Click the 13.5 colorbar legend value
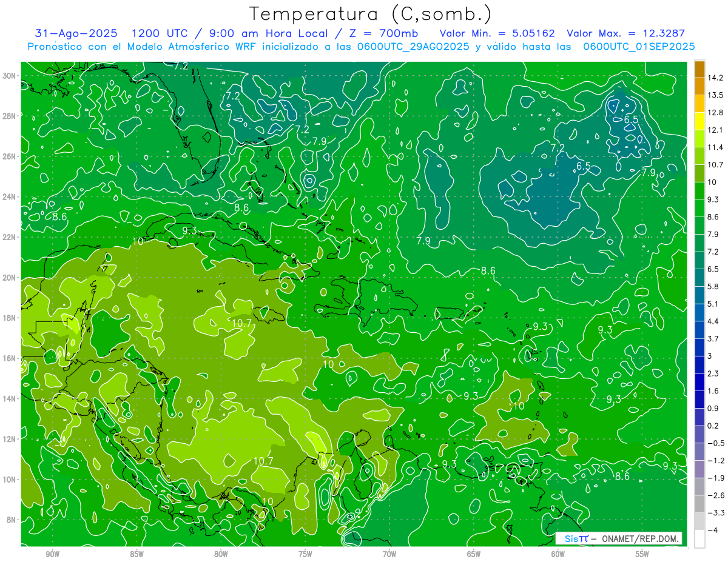Viewport: 728px width, 562px height. (x=715, y=95)
